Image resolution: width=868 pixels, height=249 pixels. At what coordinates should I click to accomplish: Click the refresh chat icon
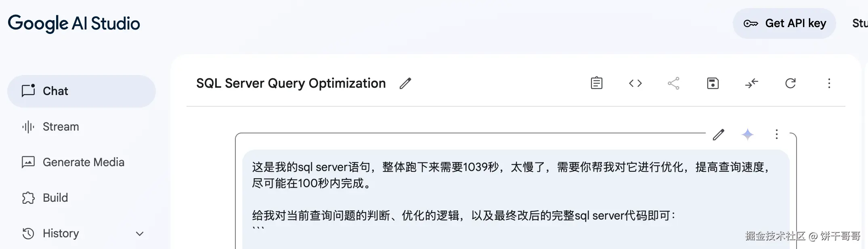click(x=790, y=83)
